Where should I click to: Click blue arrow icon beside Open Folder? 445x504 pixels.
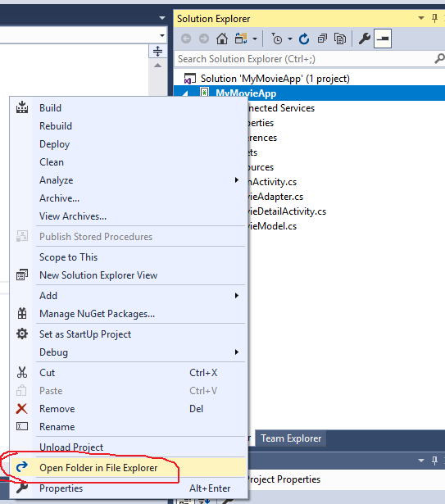pos(22,467)
